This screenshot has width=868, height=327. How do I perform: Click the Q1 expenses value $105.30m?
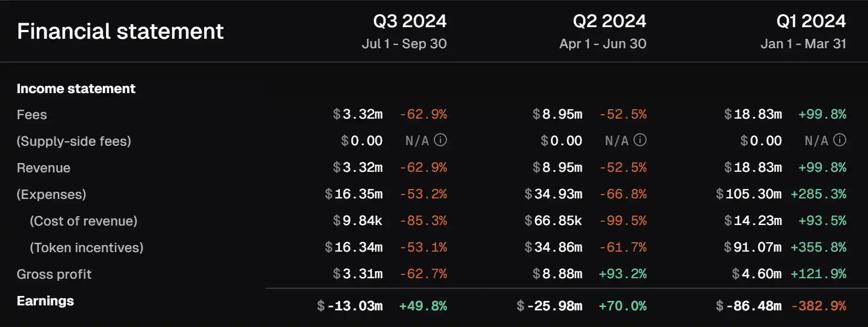[x=749, y=195]
